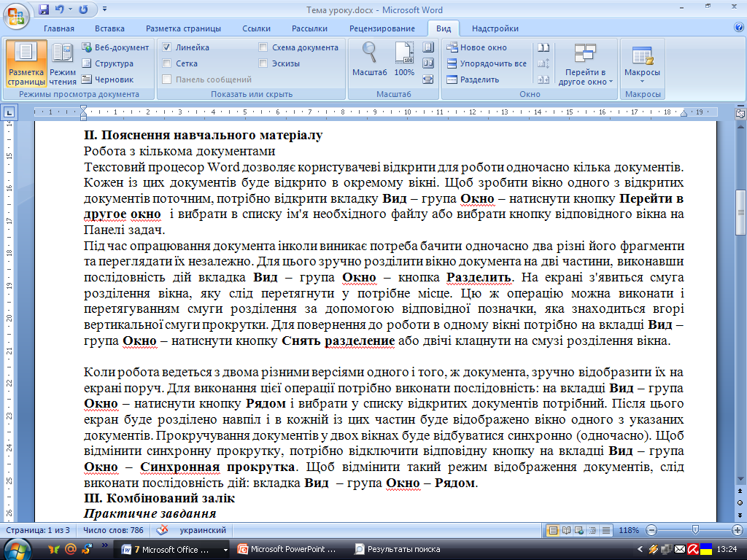The image size is (747, 560).
Task: Click the tab selector L box
Action: 9,113
